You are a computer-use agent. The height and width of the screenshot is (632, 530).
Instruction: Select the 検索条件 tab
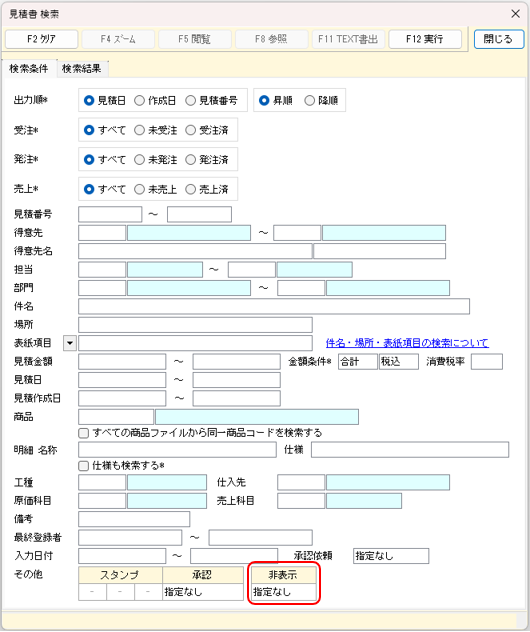tap(29, 69)
